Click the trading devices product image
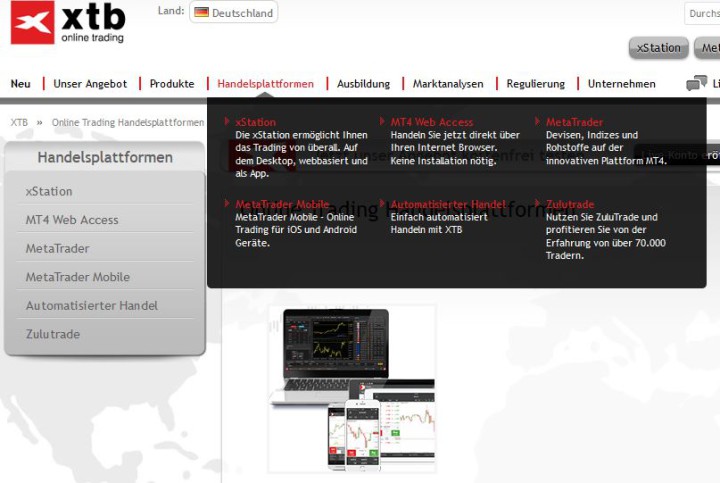This screenshot has height=483, width=720. [352, 389]
